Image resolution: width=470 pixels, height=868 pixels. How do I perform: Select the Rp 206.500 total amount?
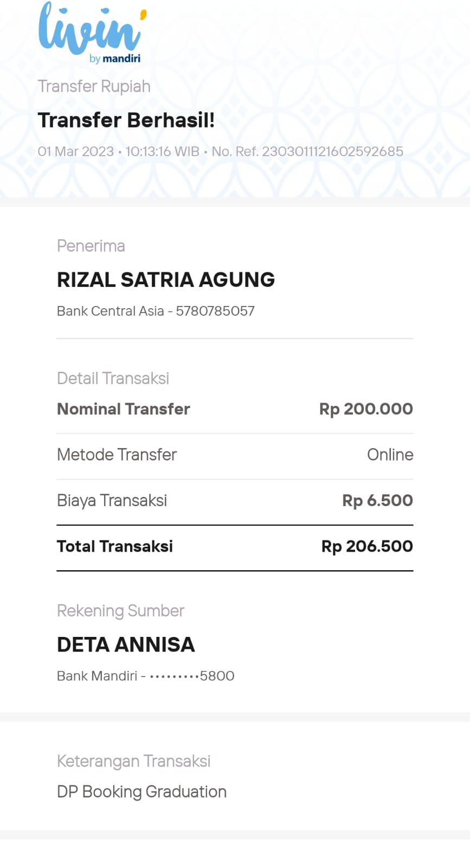367,546
